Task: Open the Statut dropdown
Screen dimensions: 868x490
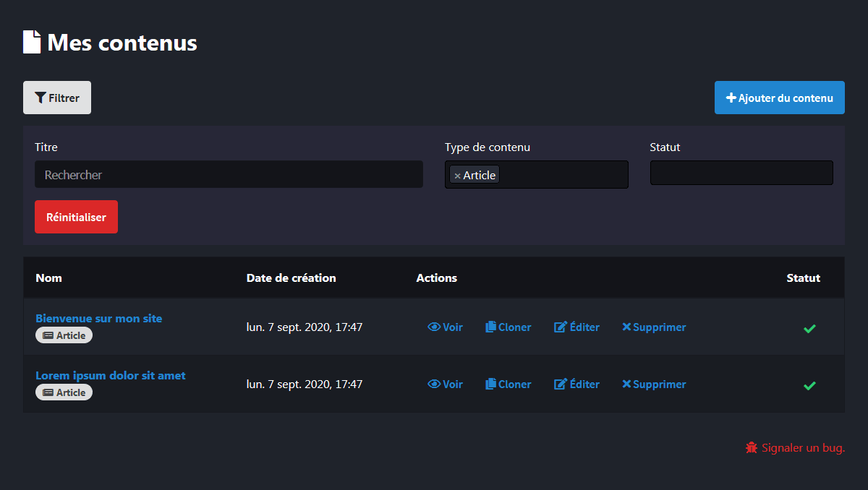Action: pyautogui.click(x=741, y=172)
